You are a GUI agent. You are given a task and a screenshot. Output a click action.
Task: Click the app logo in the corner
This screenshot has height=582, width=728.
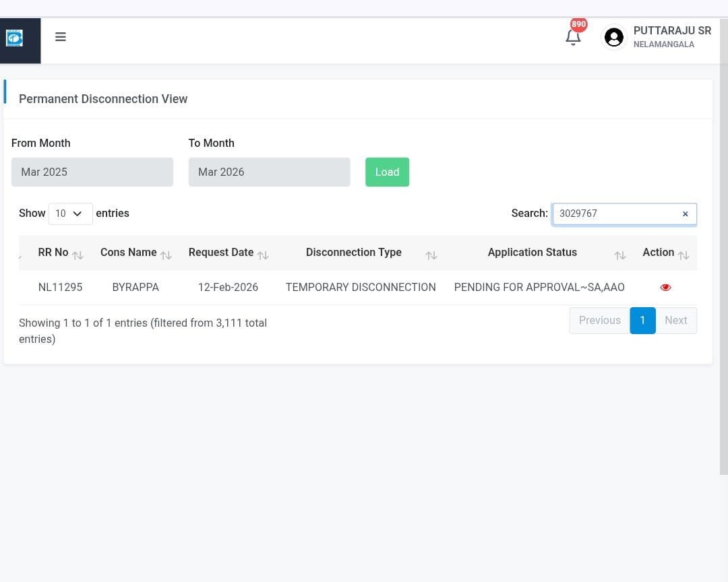point(15,38)
